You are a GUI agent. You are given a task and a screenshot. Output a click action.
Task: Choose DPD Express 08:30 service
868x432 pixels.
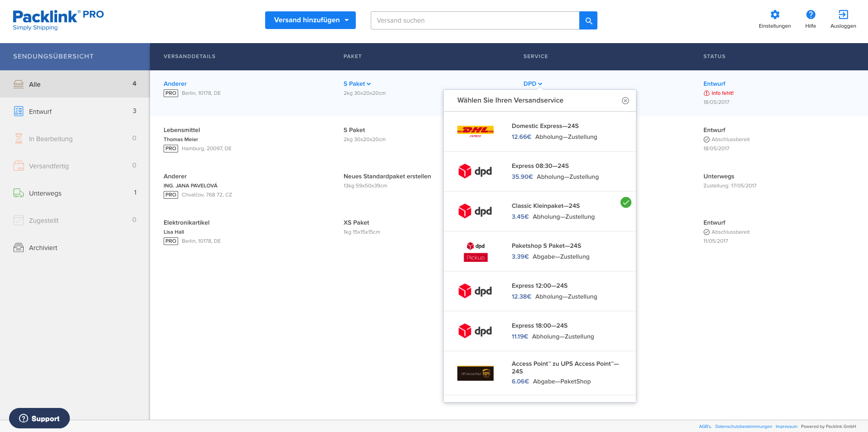[540, 171]
